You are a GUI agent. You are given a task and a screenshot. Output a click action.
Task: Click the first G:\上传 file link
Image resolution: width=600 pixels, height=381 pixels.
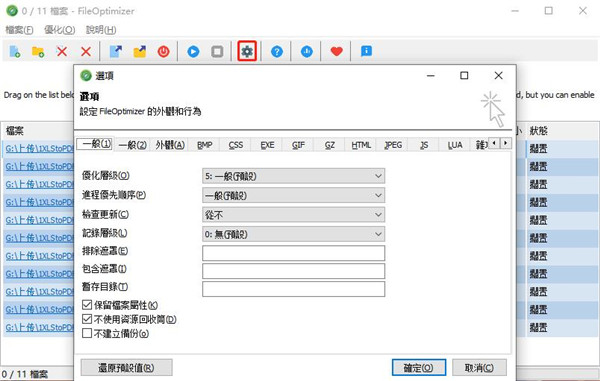tap(39, 149)
